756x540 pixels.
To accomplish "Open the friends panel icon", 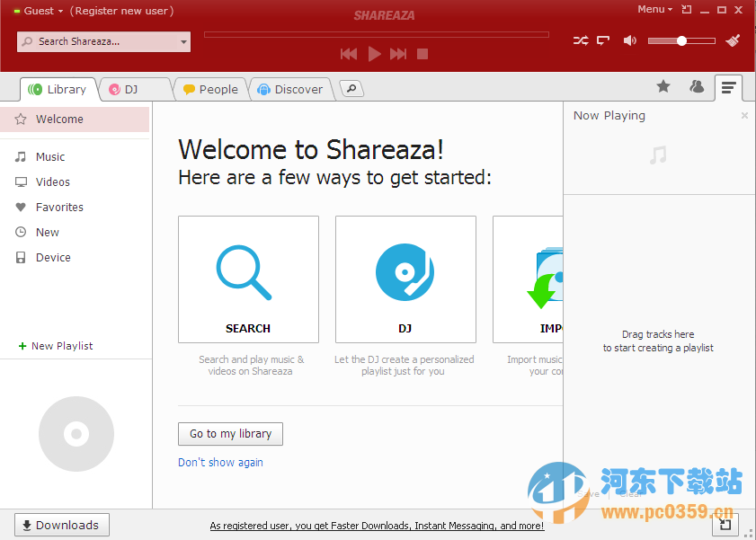I will (x=697, y=87).
